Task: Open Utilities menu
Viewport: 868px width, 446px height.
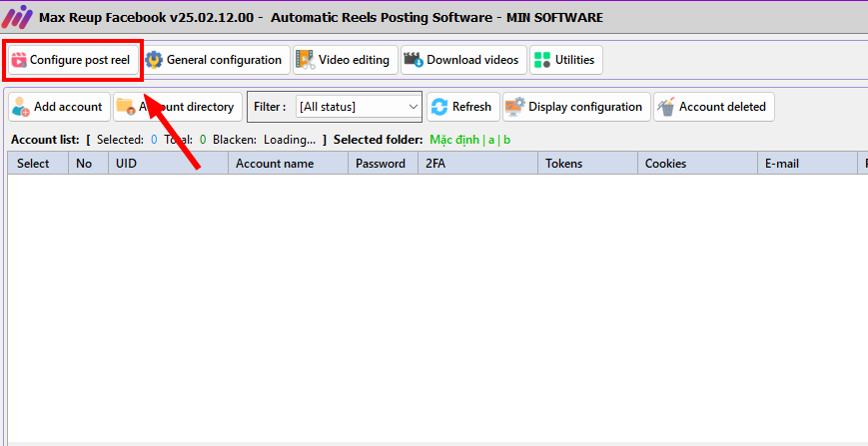Action: click(566, 60)
